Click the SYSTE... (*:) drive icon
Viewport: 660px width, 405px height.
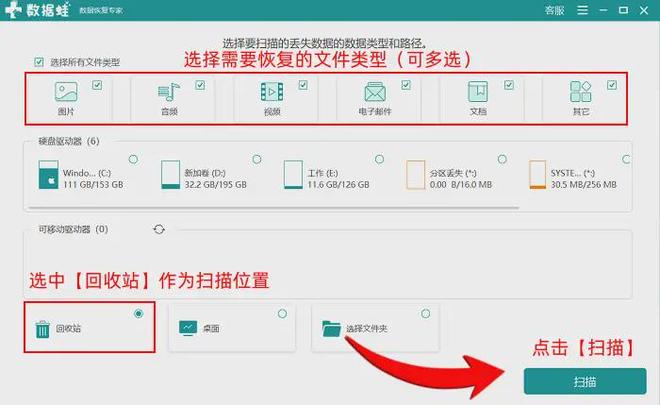tap(538, 174)
